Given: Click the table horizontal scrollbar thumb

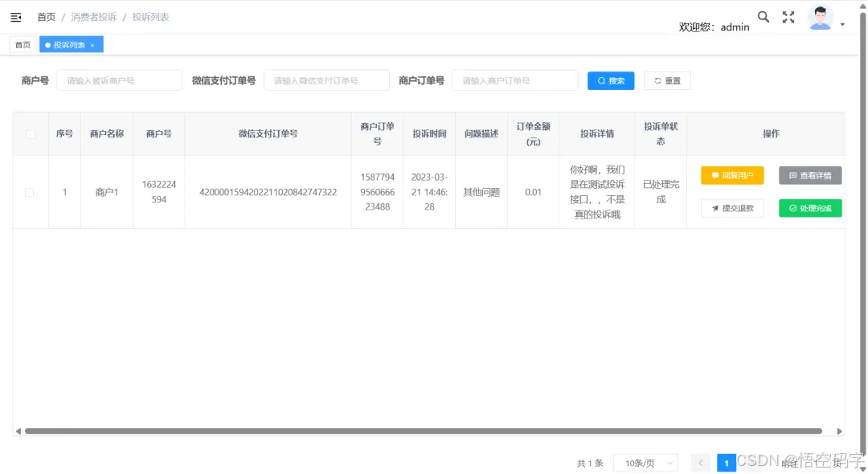Looking at the screenshot, I should tap(424, 431).
